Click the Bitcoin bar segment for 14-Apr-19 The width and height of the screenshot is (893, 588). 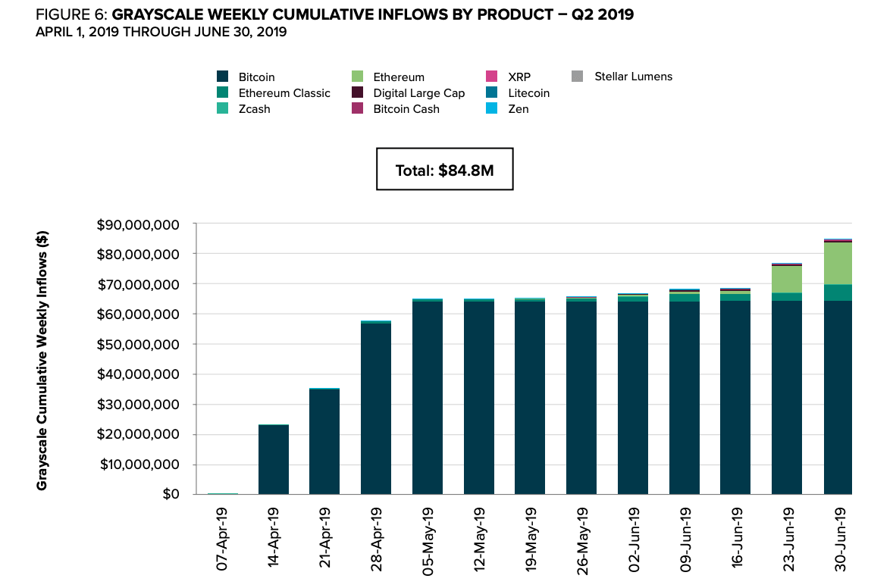pyautogui.click(x=274, y=459)
